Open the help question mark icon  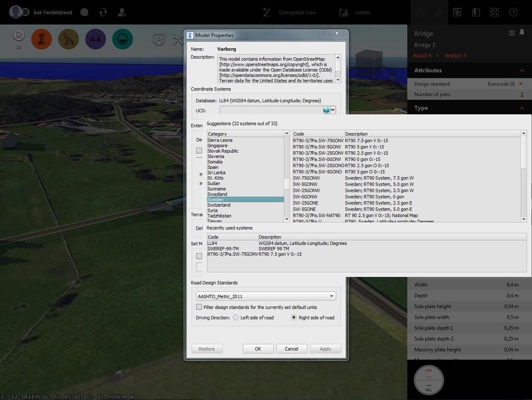[x=513, y=12]
